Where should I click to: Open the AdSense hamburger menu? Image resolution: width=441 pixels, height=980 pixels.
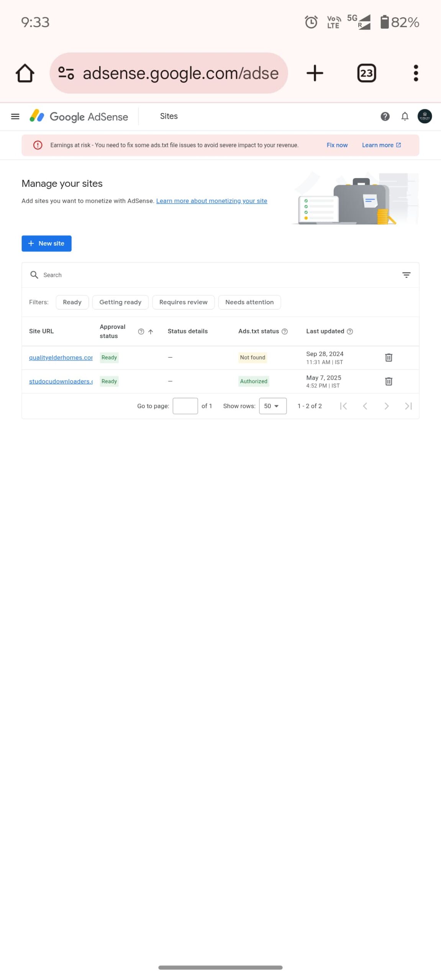click(x=15, y=116)
